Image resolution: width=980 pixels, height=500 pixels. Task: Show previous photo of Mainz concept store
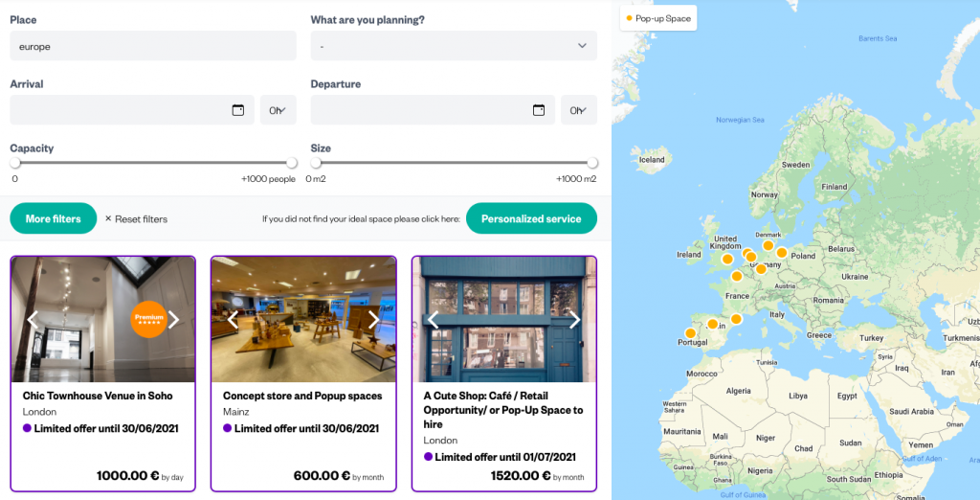[x=233, y=320]
